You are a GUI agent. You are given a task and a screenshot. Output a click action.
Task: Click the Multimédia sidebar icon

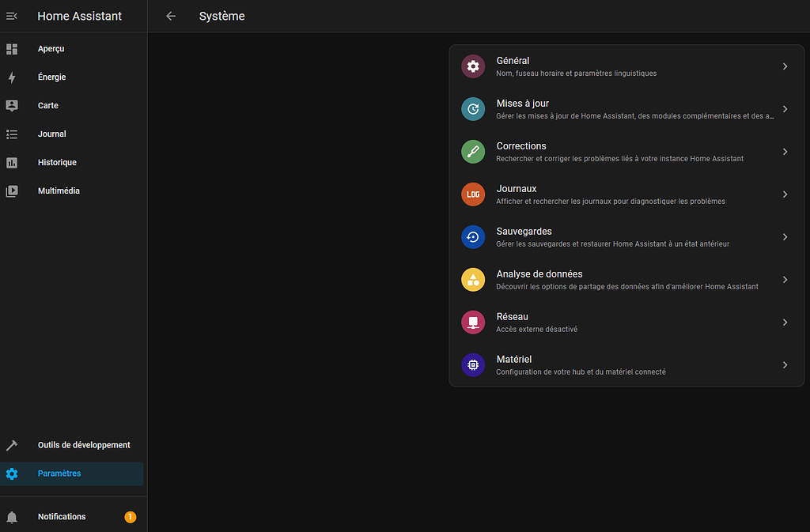click(x=11, y=191)
